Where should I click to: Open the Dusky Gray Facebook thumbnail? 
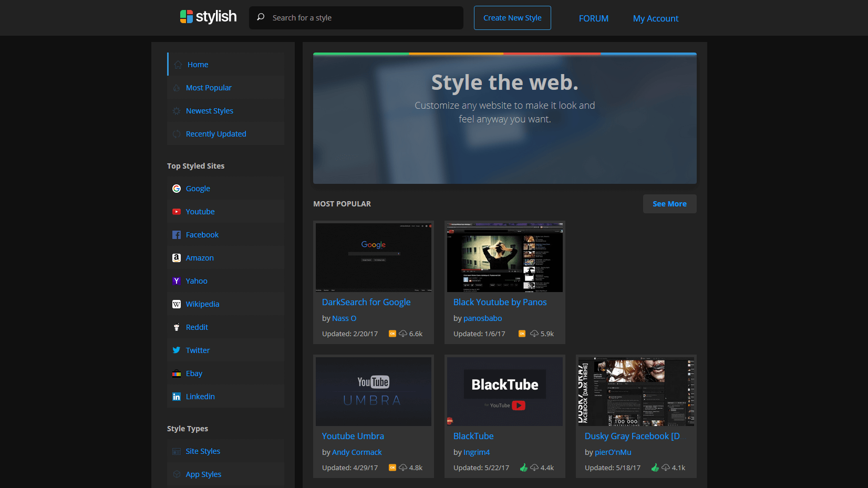[636, 391]
